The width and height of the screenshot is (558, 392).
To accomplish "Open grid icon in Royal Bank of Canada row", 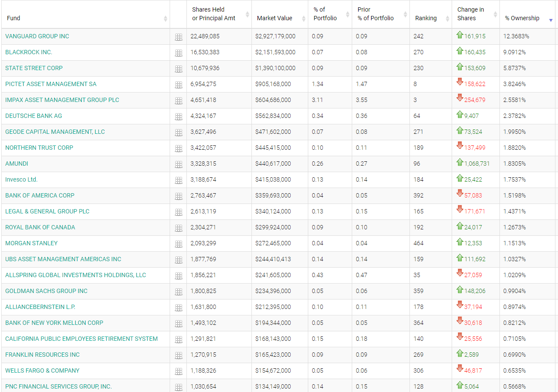I will [x=179, y=228].
